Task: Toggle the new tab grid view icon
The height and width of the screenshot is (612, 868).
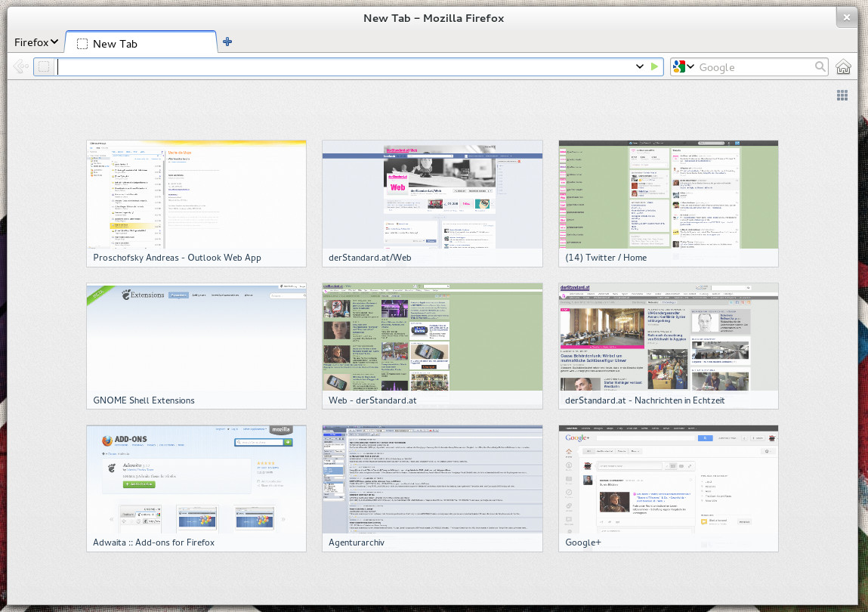Action: (x=842, y=95)
